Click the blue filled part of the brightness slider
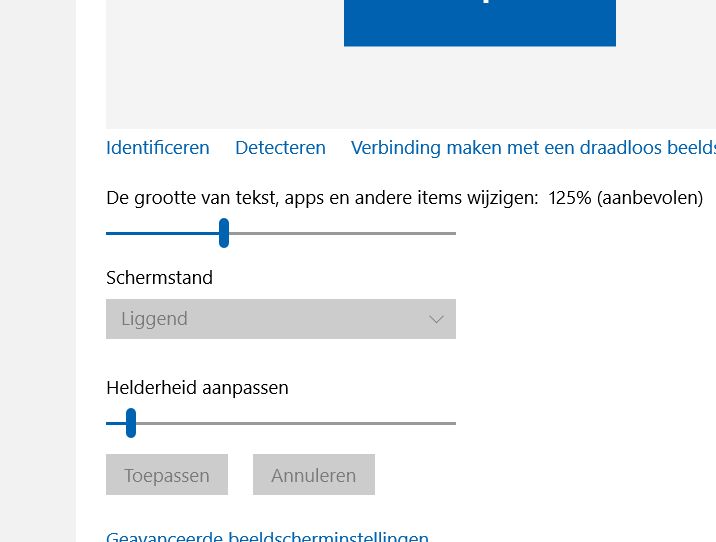Image resolution: width=716 pixels, height=542 pixels. click(x=116, y=423)
